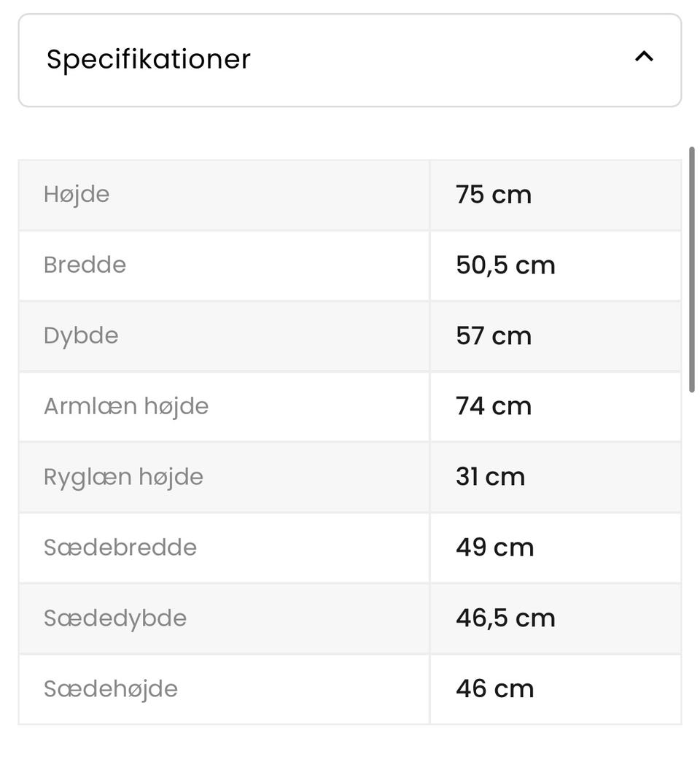Click the vertical scrollbar beside table
Image resolution: width=700 pixels, height=781 pixels.
[691, 270]
